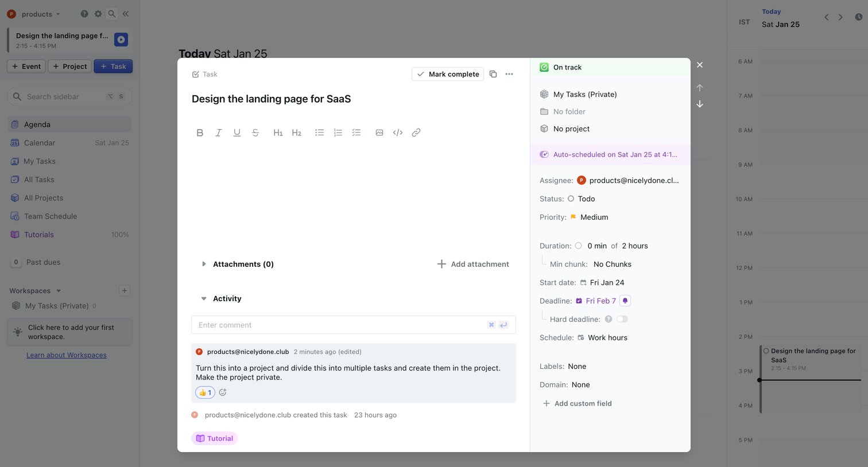Check off the calendar event's task circle

[x=766, y=351]
